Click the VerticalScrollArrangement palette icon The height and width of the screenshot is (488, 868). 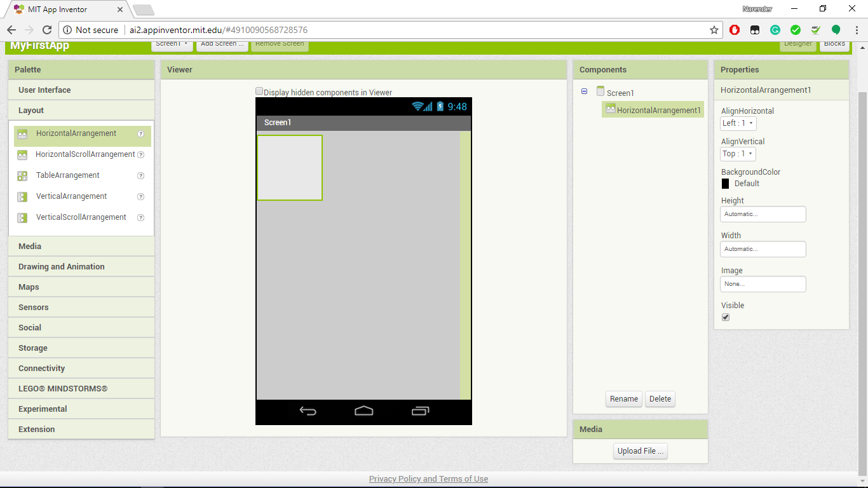pyautogui.click(x=22, y=218)
